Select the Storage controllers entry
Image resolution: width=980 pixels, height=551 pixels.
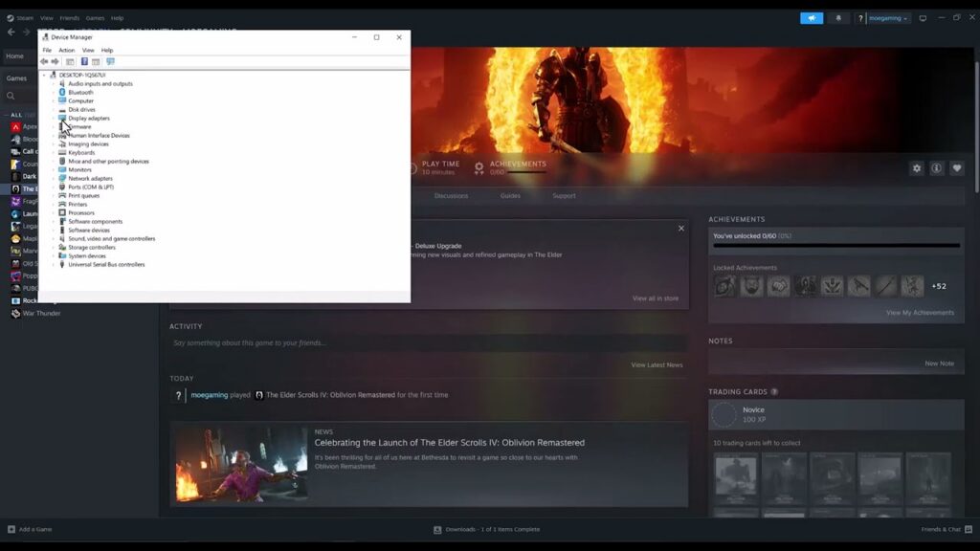(91, 248)
